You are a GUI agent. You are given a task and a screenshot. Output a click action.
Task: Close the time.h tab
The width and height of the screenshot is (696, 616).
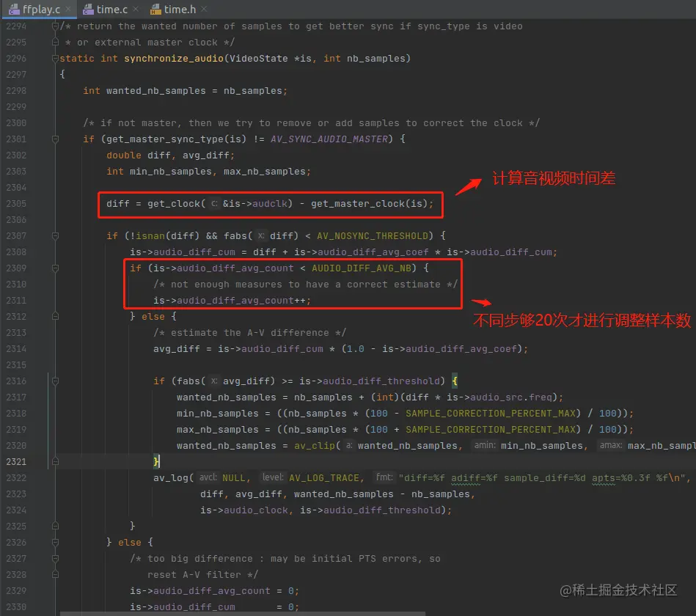204,9
